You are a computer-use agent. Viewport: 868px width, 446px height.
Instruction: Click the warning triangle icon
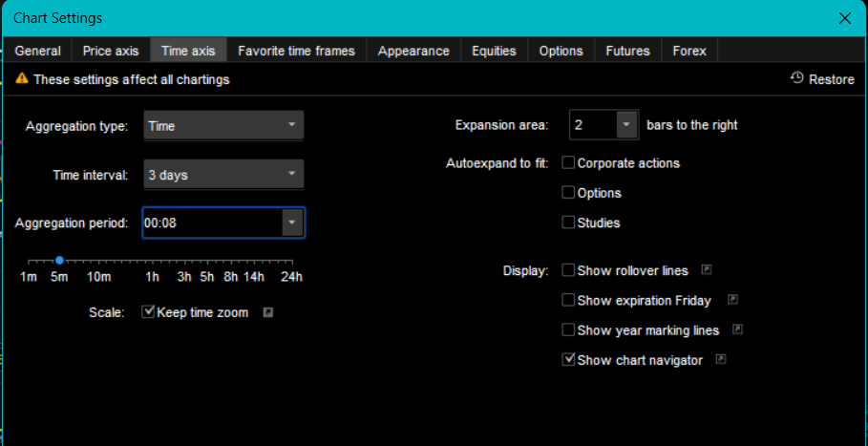pyautogui.click(x=22, y=79)
